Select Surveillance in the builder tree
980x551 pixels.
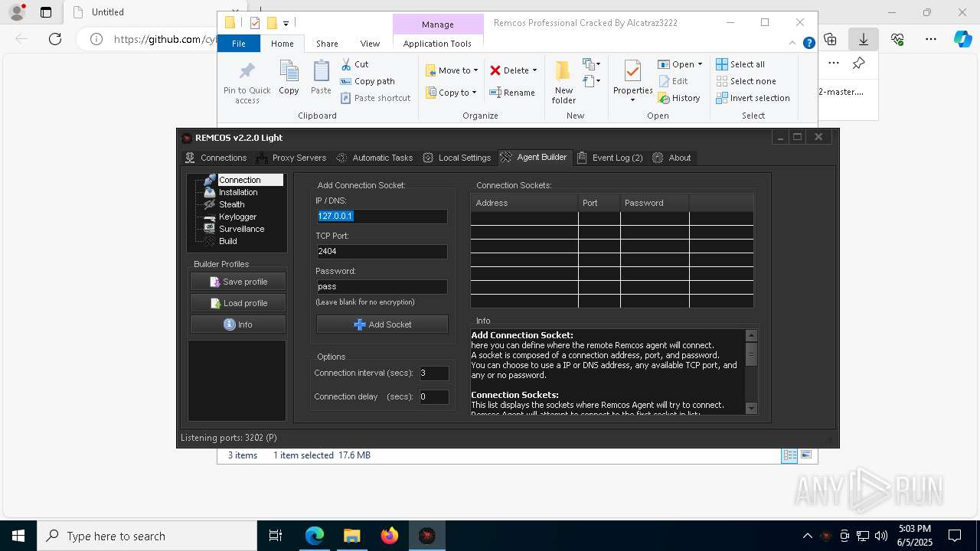coord(242,229)
